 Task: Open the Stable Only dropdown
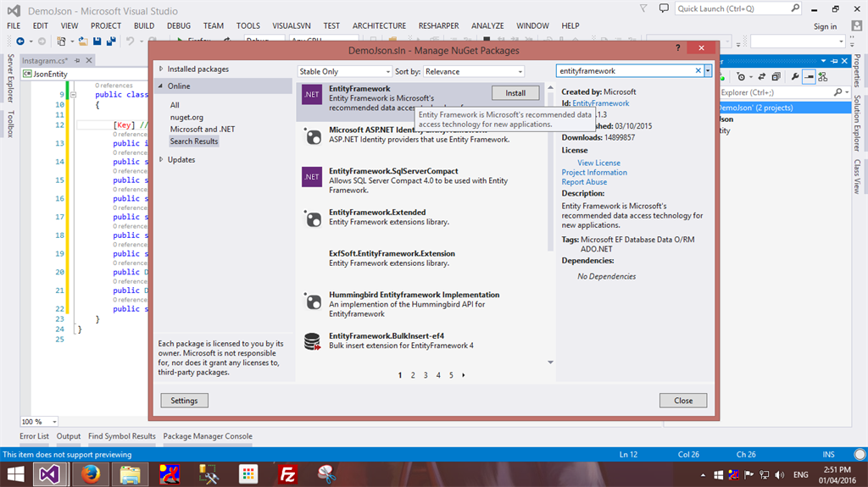(344, 71)
